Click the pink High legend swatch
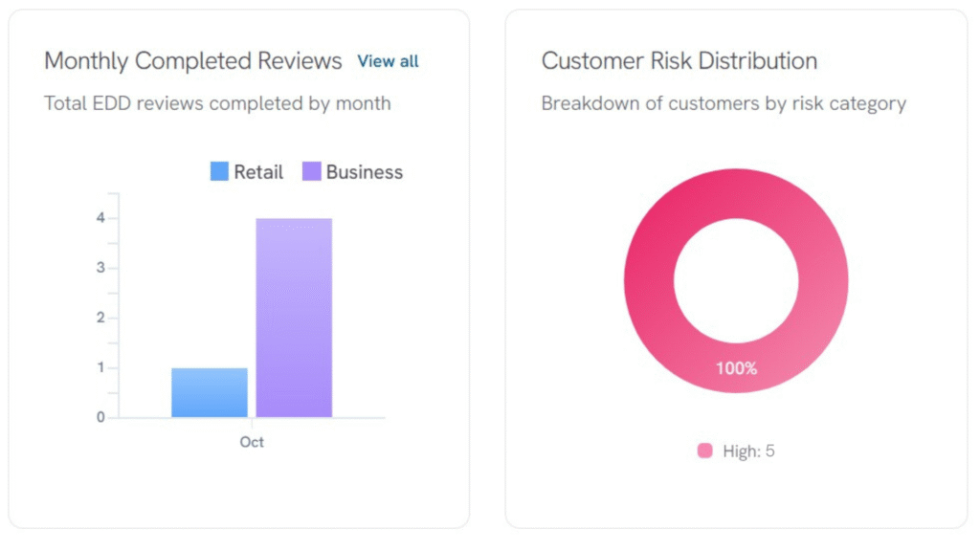Screen dimensions: 980x551 pyautogui.click(x=705, y=452)
